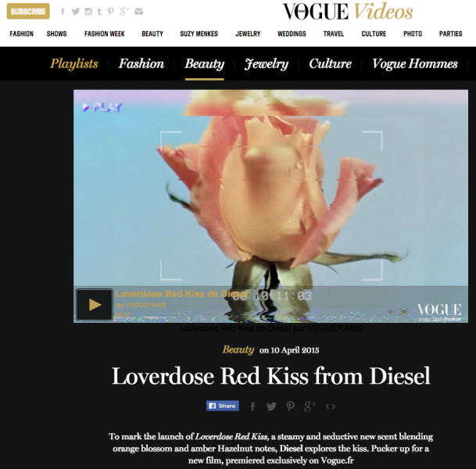Open Fashion Week in top menu
Screen dimensions: 476x469
[105, 34]
